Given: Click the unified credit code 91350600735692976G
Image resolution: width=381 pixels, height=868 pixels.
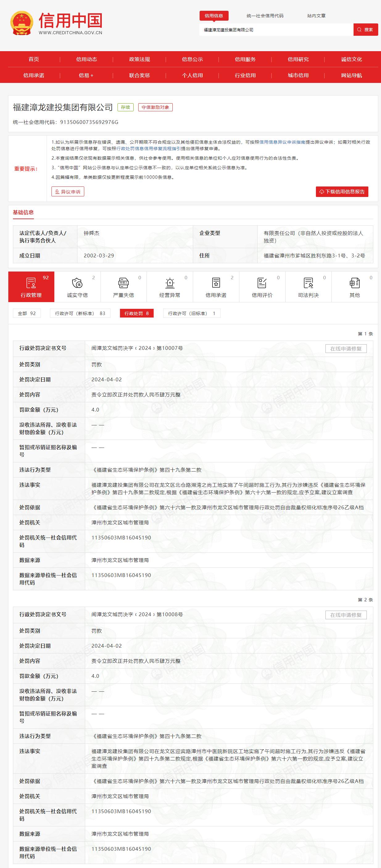Looking at the screenshot, I should (89, 122).
